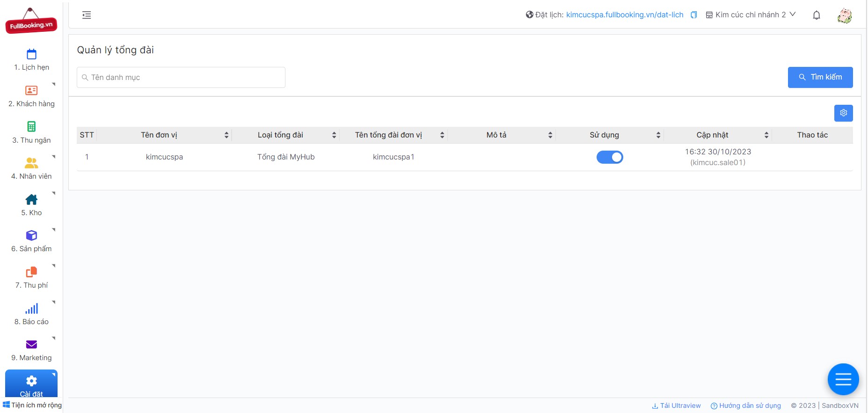The width and height of the screenshot is (868, 413).
Task: Click the Tìm kiếm search button
Action: click(820, 77)
